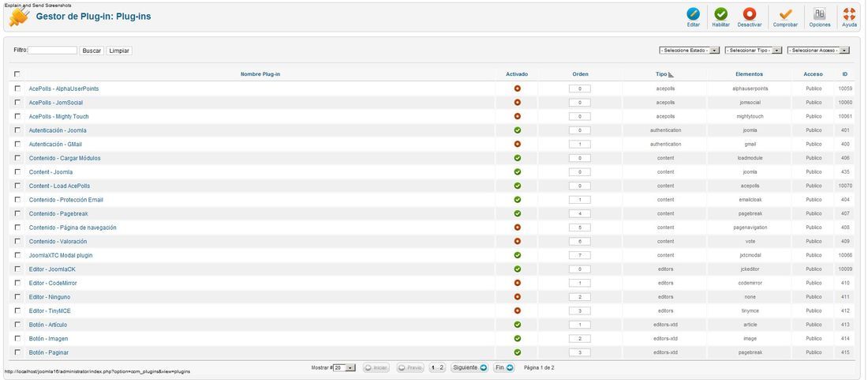Click the Filtro text input field
The height and width of the screenshot is (380, 868).
click(53, 51)
